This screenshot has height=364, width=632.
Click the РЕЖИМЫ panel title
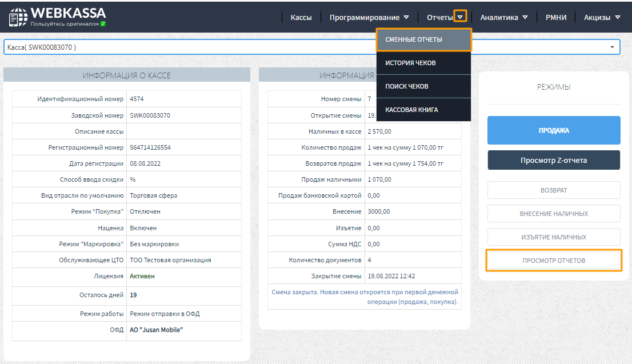pyautogui.click(x=553, y=87)
